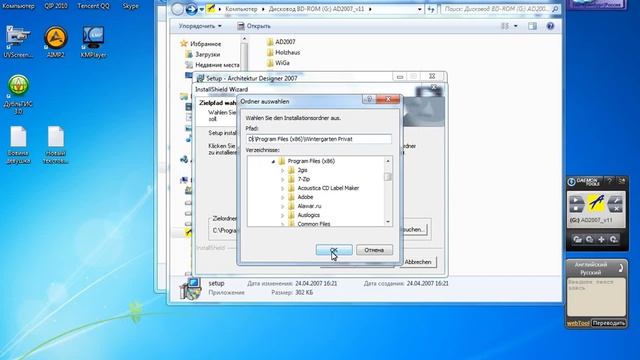Edit the Pfad path input field
Screen dimensions: 640x360
pyautogui.click(x=319, y=139)
